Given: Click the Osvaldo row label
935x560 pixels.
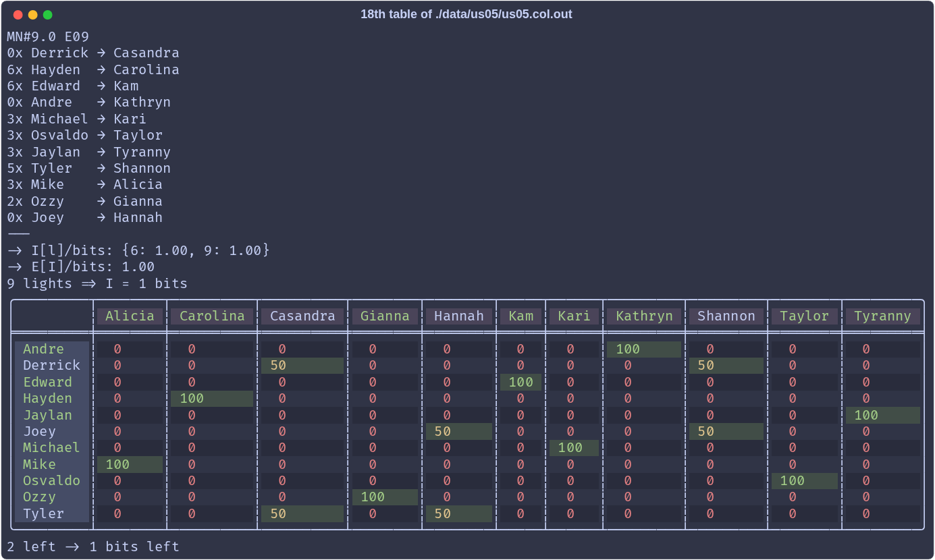Looking at the screenshot, I should (52, 480).
